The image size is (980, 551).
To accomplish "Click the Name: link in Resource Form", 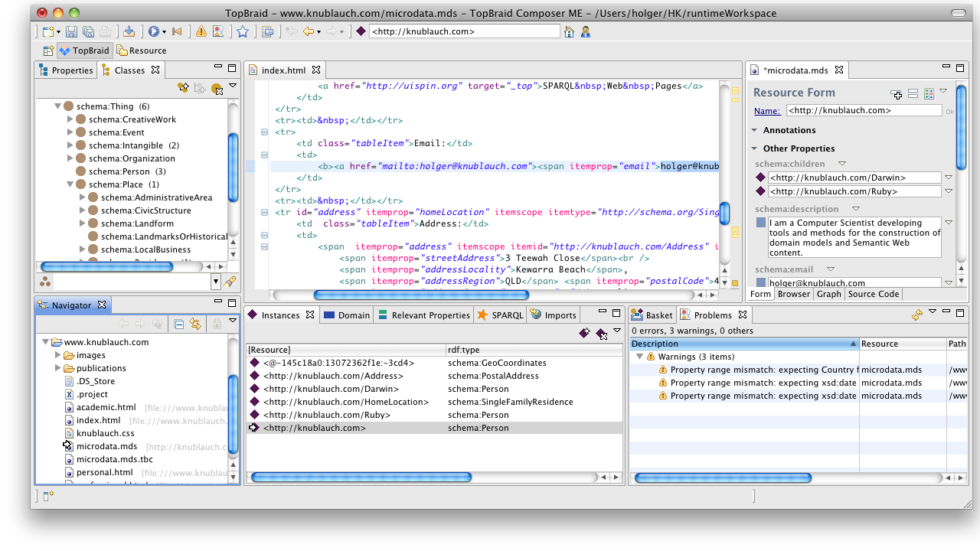I will (x=766, y=111).
